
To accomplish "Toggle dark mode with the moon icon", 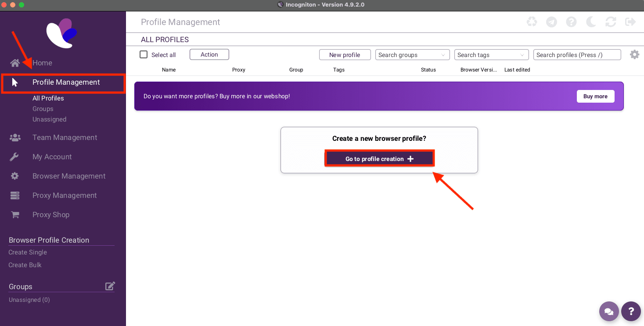I will tap(591, 21).
